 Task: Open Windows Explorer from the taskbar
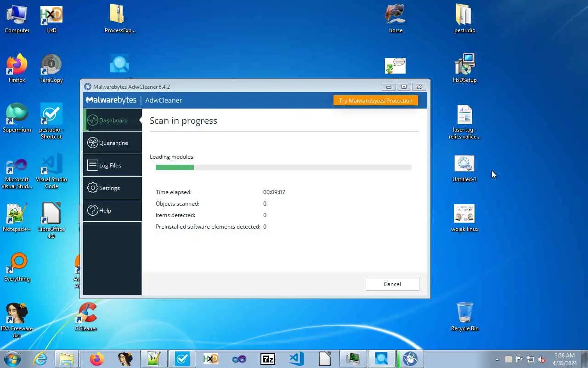coord(67,359)
